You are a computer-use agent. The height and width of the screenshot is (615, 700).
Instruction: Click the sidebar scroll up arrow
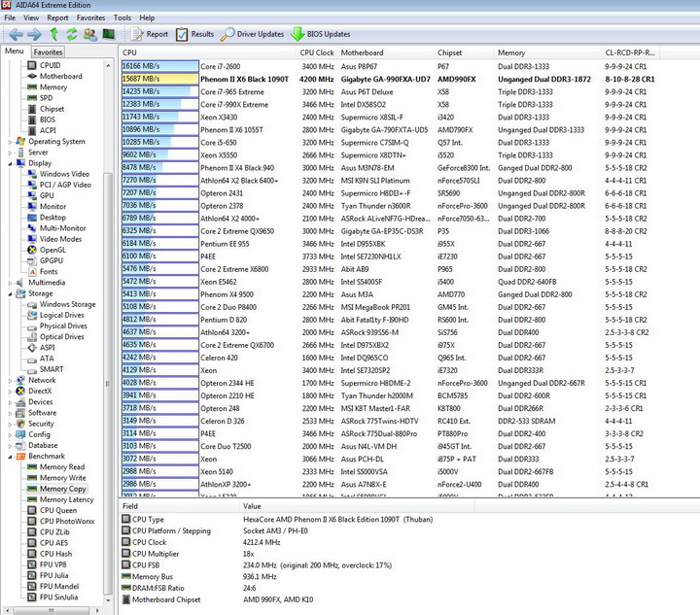coord(108,65)
